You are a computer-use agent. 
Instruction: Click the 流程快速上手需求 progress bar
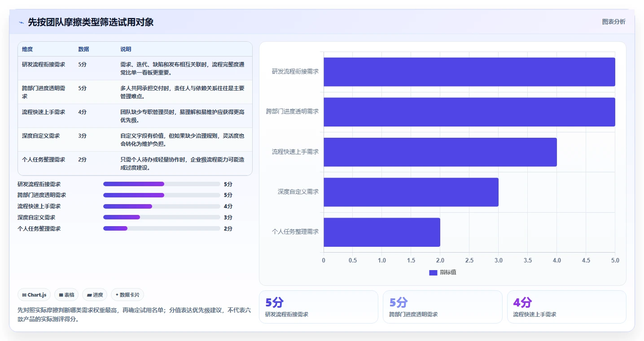click(162, 206)
